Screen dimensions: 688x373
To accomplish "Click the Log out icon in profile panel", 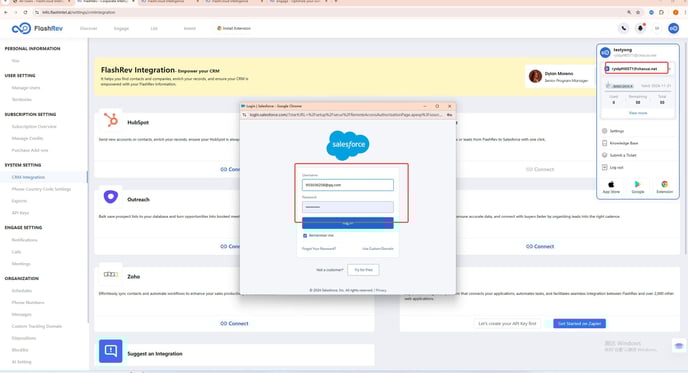I will coord(605,167).
